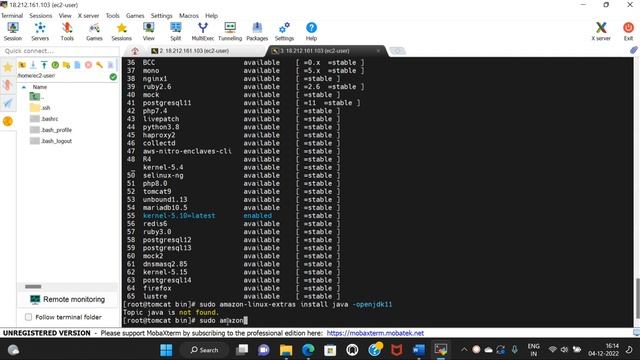Screen dimensions: 640x360
Task: Open the Tools sidebar tab icon
Action: coord(8,85)
